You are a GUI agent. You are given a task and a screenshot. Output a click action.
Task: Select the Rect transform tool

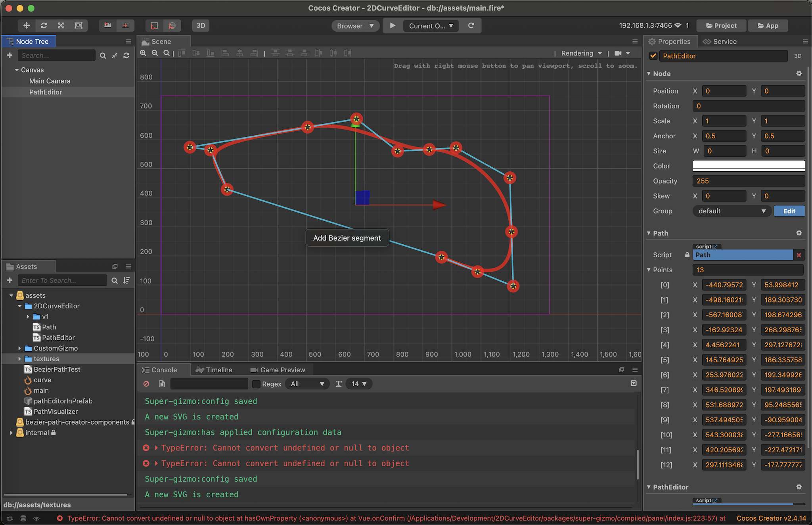click(79, 25)
